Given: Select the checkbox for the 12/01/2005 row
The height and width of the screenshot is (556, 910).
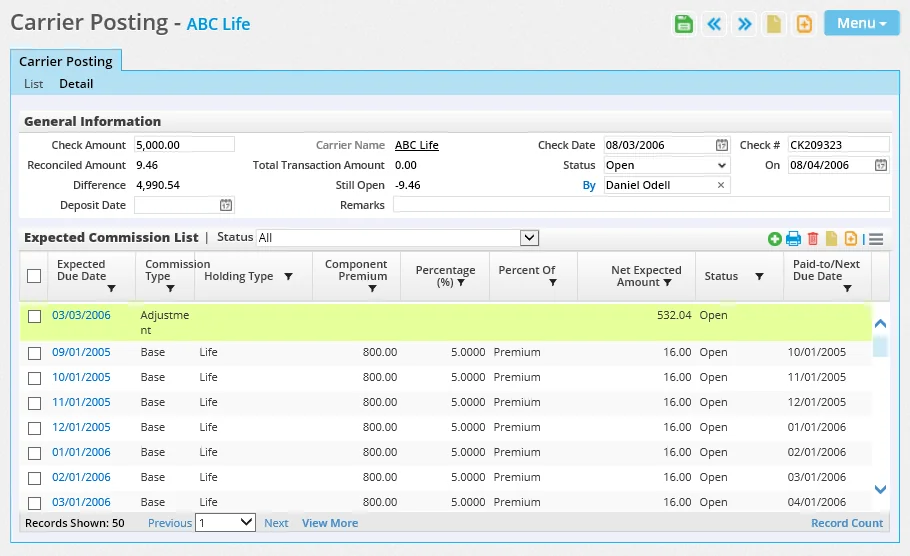Looking at the screenshot, I should coord(35,428).
